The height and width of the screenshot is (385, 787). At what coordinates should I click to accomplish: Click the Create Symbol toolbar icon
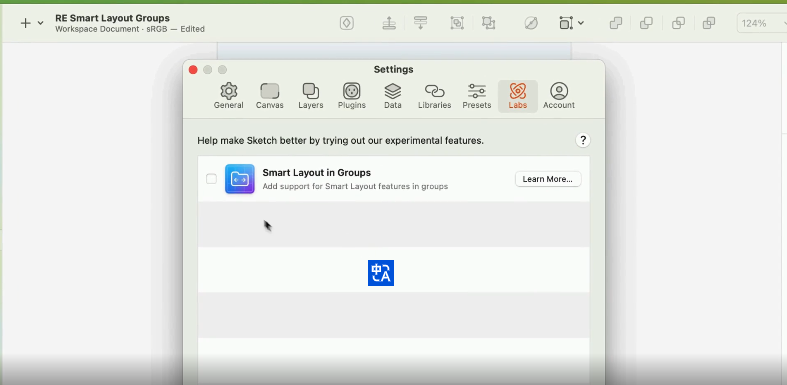(347, 23)
